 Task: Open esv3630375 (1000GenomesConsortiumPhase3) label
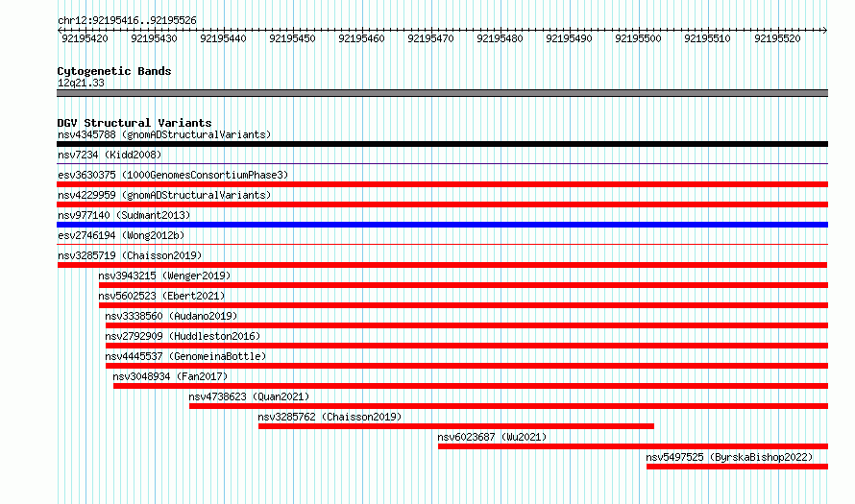tap(173, 175)
